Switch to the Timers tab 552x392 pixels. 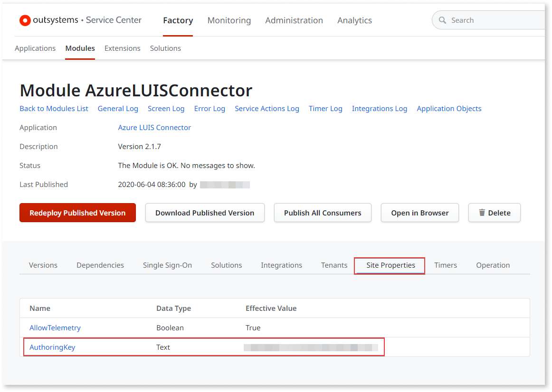click(445, 265)
